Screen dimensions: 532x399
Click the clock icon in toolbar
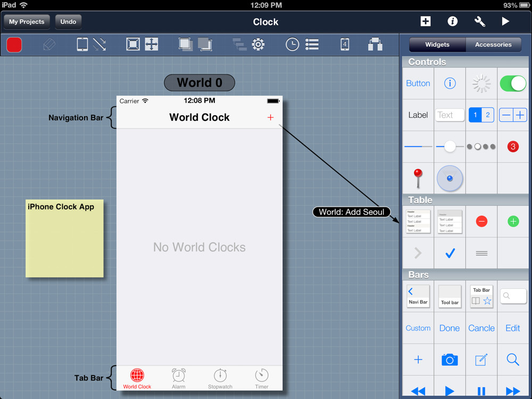pos(292,45)
